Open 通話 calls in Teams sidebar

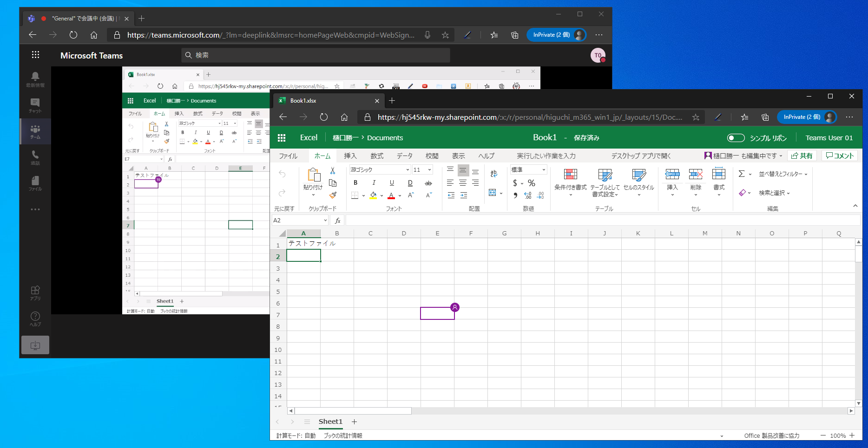coord(35,158)
